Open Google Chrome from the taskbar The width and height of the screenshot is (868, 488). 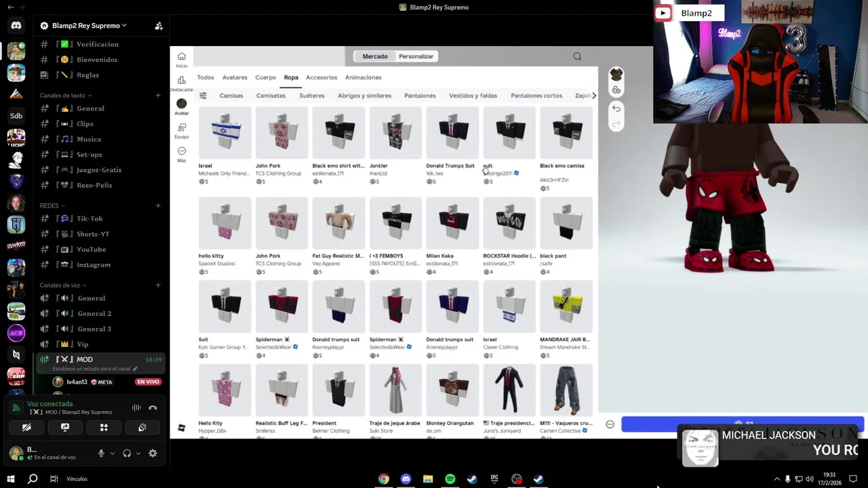(384, 479)
